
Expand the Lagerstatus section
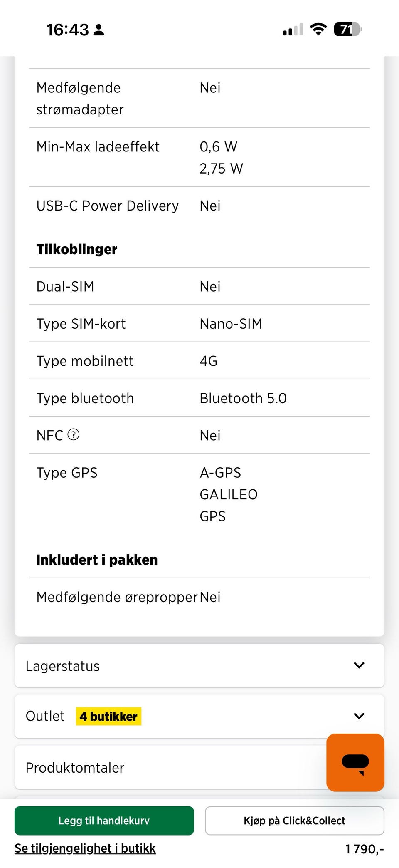199,666
